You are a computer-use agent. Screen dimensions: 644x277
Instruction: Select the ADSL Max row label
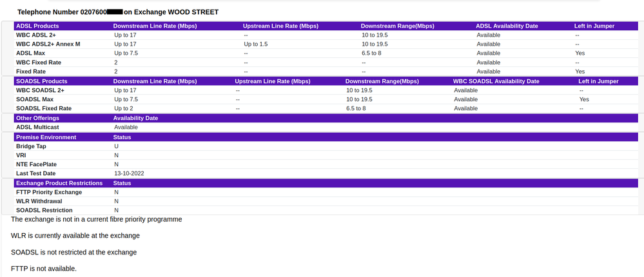[x=32, y=53]
